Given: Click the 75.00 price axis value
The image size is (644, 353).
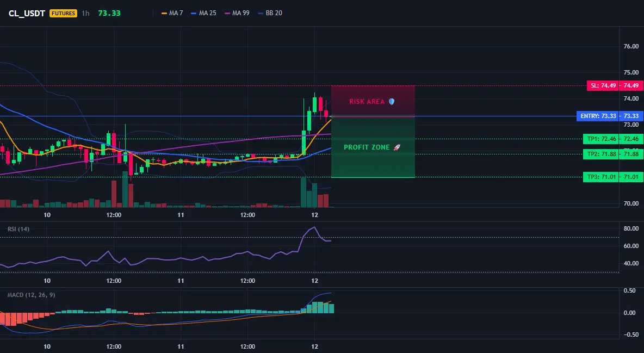Looking at the screenshot, I should click(631, 72).
